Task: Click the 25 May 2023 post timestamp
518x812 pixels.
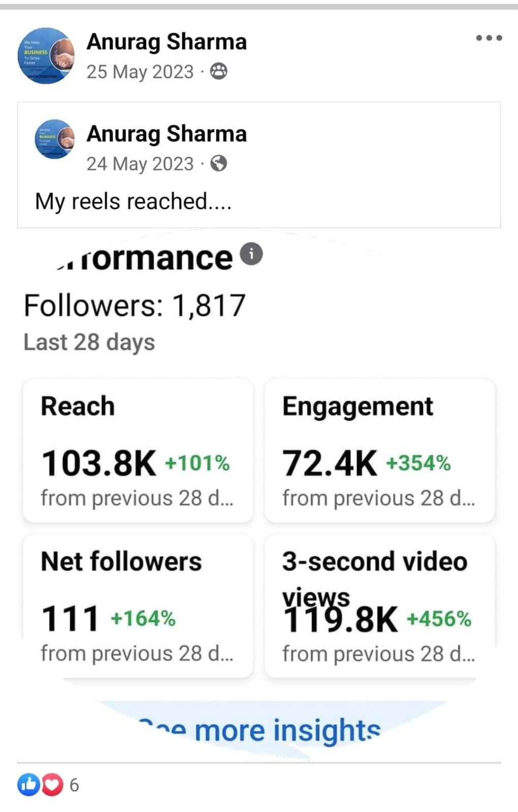Action: 140,72
